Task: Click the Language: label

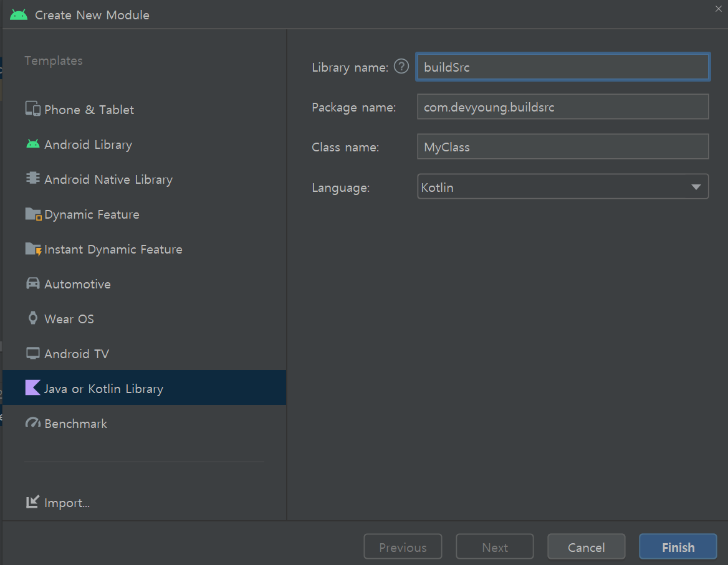Action: click(x=341, y=188)
